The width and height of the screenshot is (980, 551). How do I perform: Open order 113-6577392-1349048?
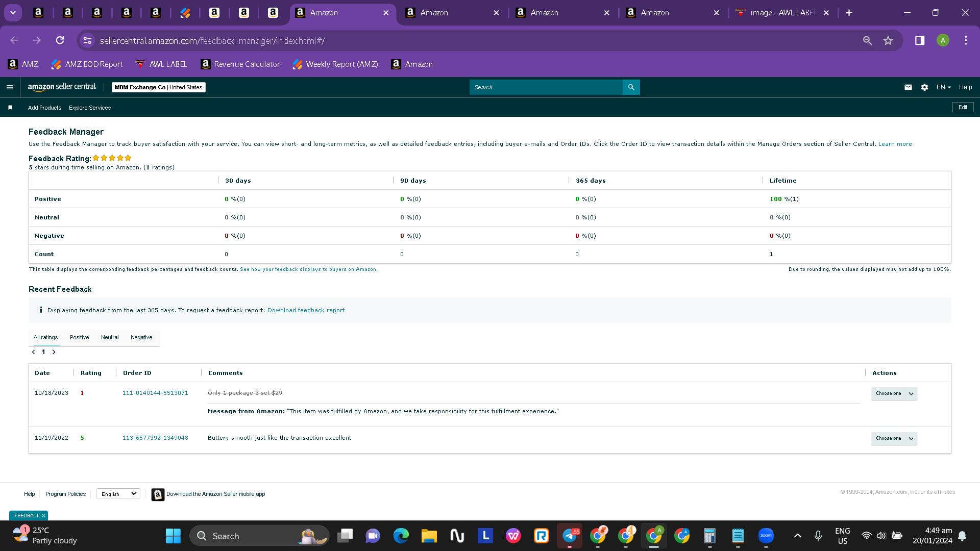tap(155, 438)
